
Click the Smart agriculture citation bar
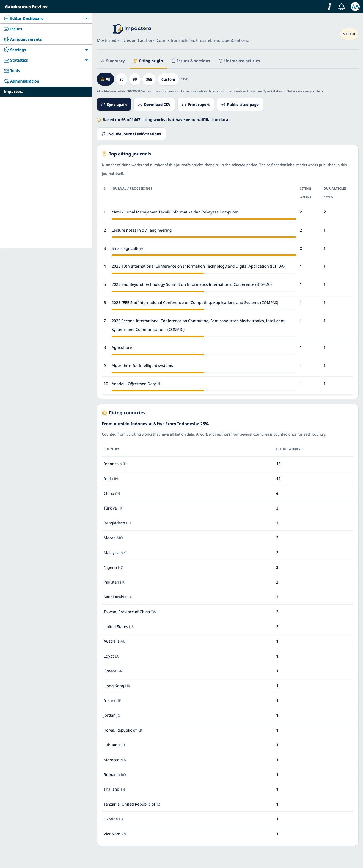pos(204,255)
